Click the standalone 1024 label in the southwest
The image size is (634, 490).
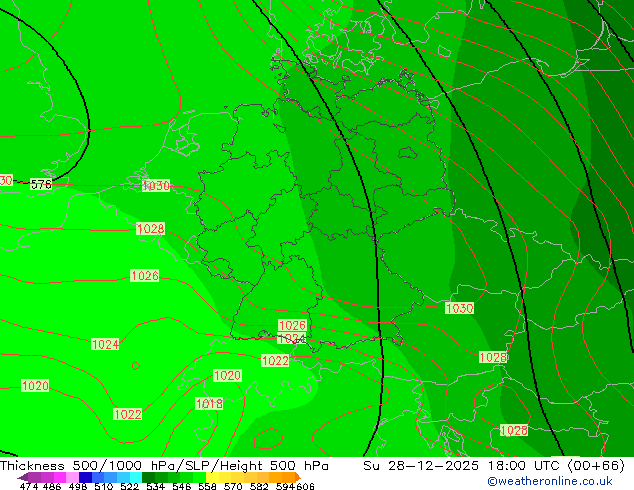(105, 344)
